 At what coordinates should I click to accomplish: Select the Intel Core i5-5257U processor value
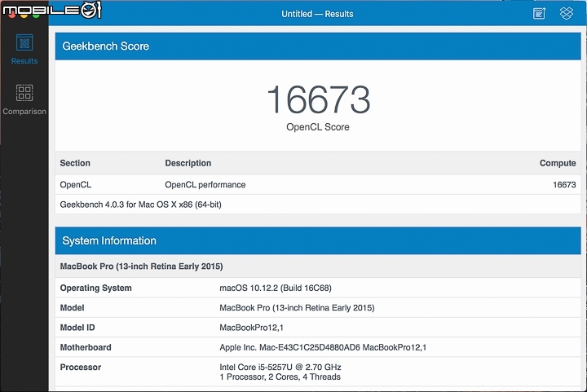pyautogui.click(x=280, y=367)
